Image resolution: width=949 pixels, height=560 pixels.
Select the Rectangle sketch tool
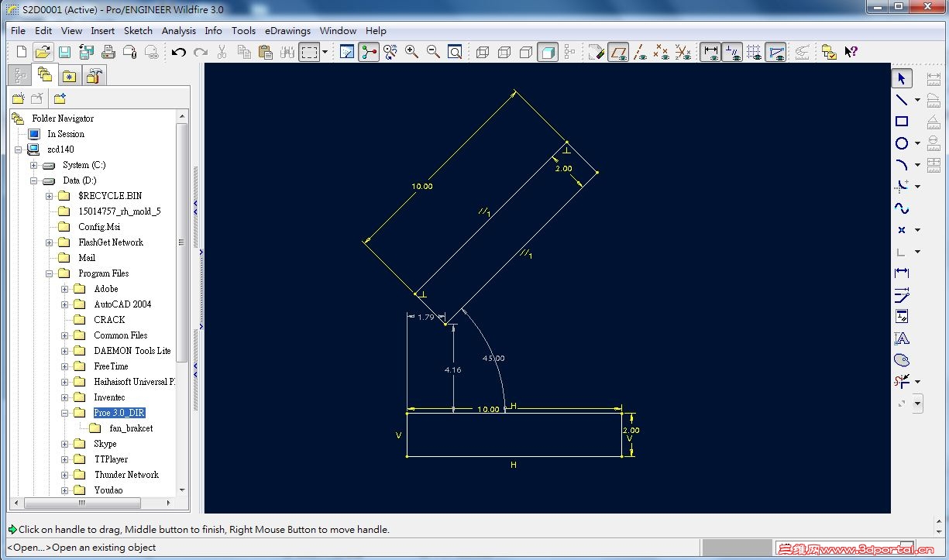pyautogui.click(x=902, y=122)
